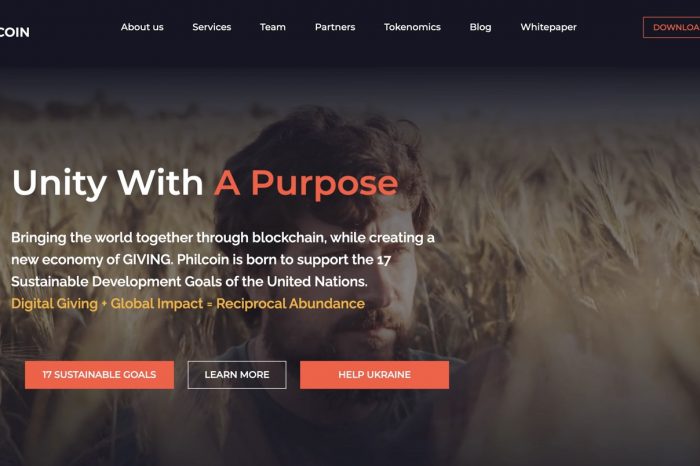Click the yellow 'Reciprocal Abundance' text
This screenshot has width=700, height=466.
pos(290,304)
